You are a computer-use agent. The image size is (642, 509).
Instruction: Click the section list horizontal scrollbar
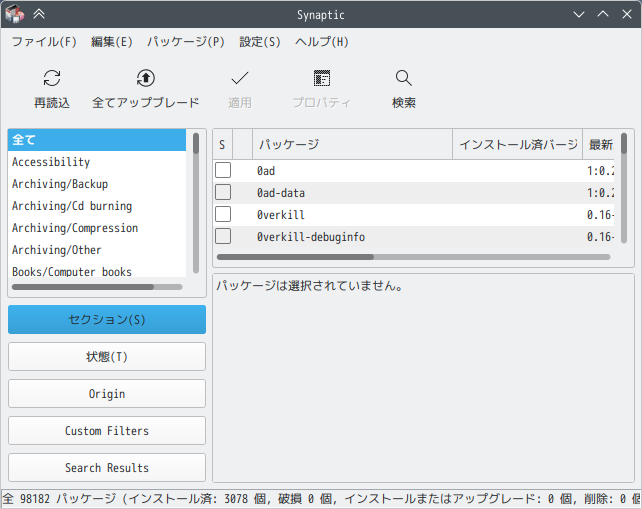tap(97, 287)
